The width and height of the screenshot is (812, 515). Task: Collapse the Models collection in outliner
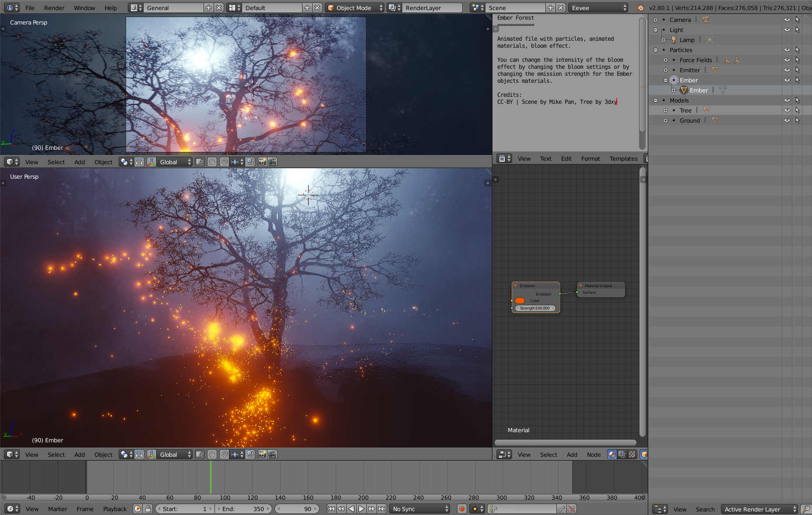[x=655, y=100]
